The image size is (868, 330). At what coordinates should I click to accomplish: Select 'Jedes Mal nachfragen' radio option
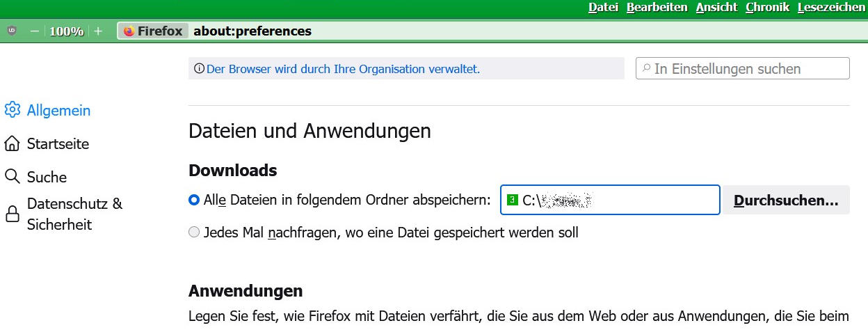194,233
